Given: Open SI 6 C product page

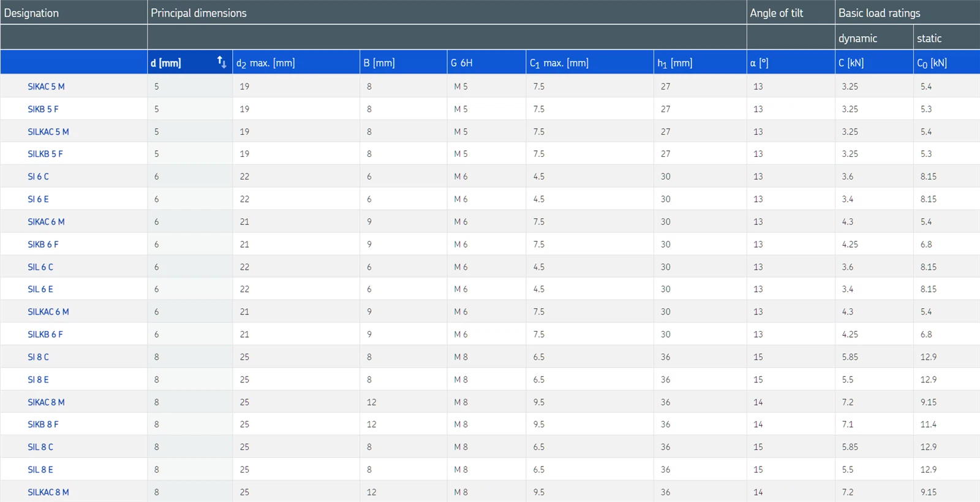Looking at the screenshot, I should 38,177.
